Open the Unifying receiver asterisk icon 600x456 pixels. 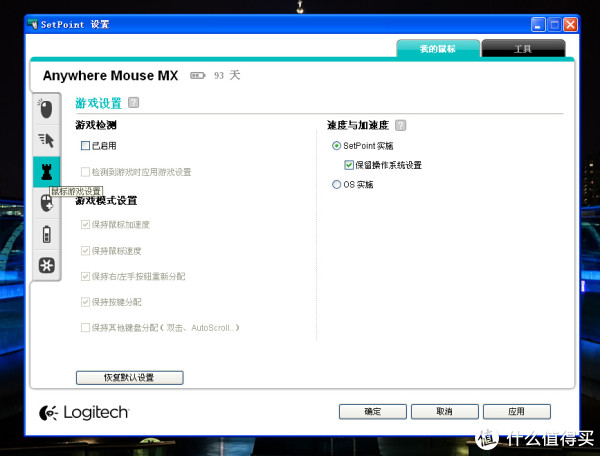pyautogui.click(x=46, y=265)
